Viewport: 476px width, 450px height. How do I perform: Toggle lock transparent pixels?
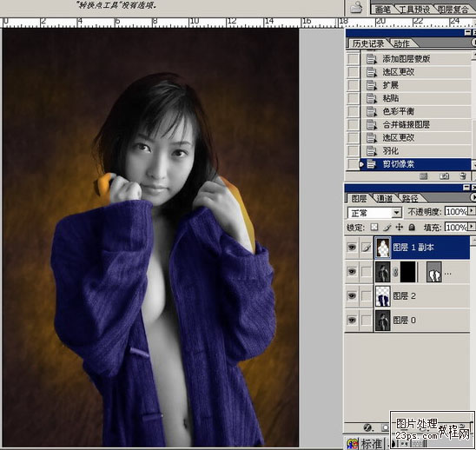(374, 227)
